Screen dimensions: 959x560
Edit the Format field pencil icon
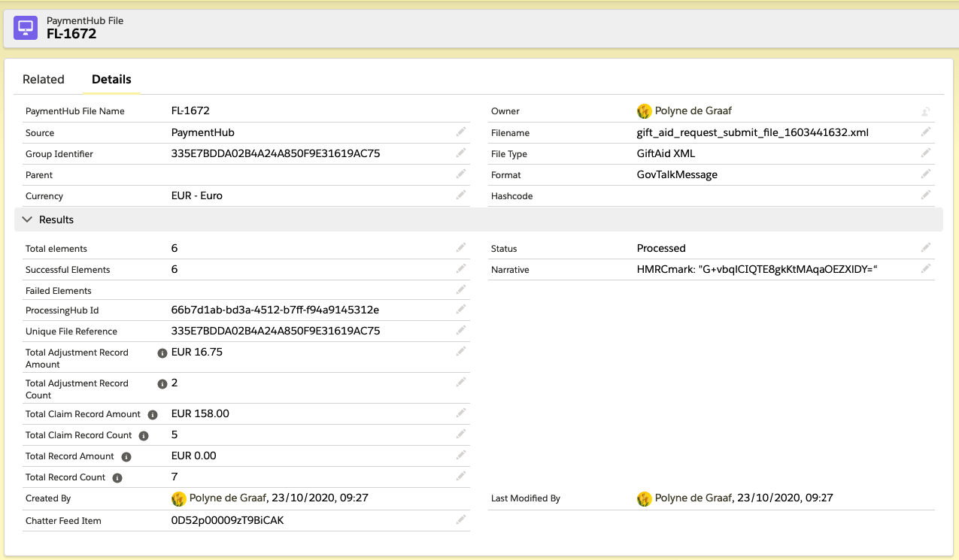[x=926, y=174]
